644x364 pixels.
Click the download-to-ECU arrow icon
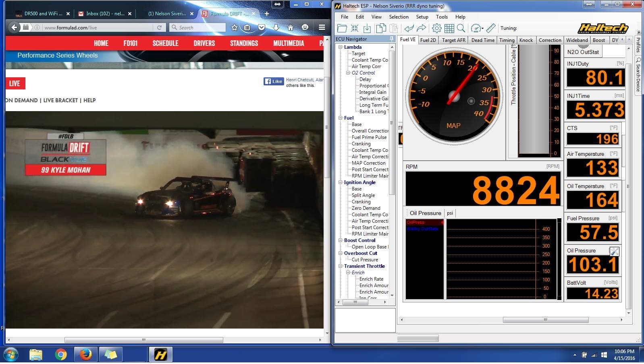[367, 28]
